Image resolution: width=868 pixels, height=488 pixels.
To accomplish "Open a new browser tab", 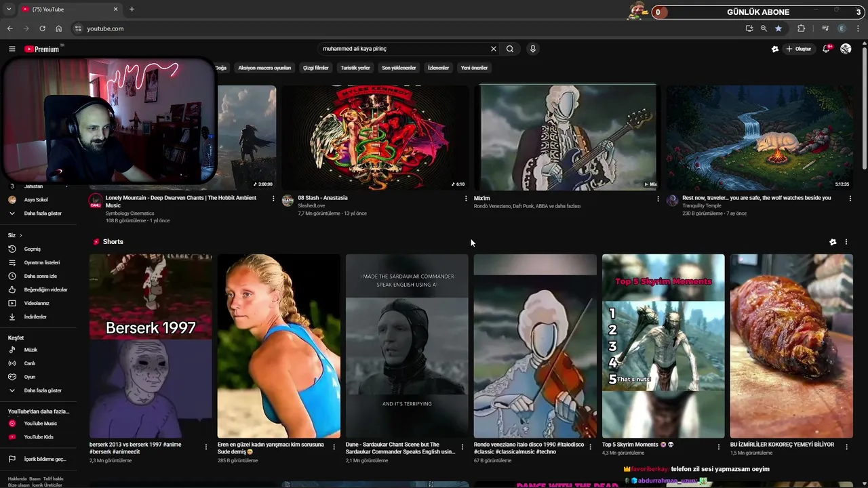I will point(132,9).
